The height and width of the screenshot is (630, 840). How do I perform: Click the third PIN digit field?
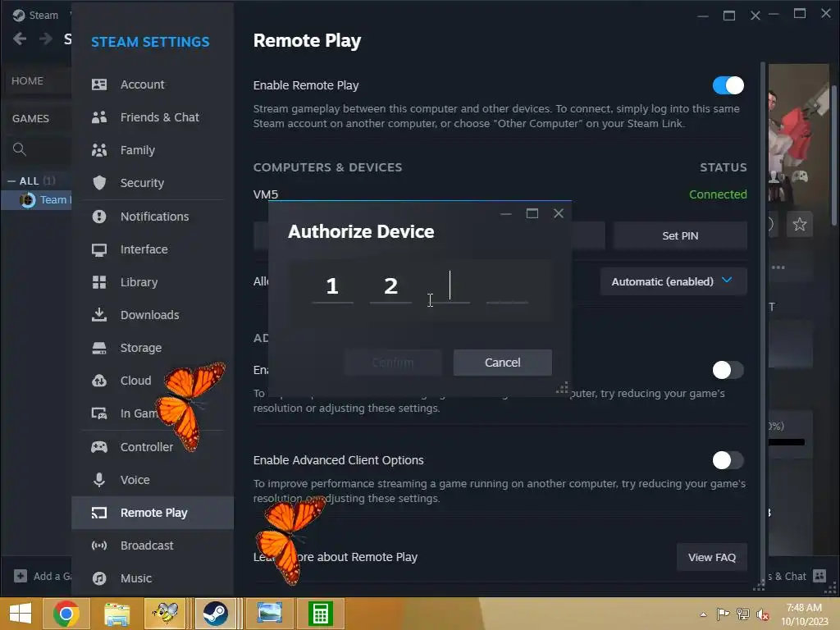[x=449, y=288]
